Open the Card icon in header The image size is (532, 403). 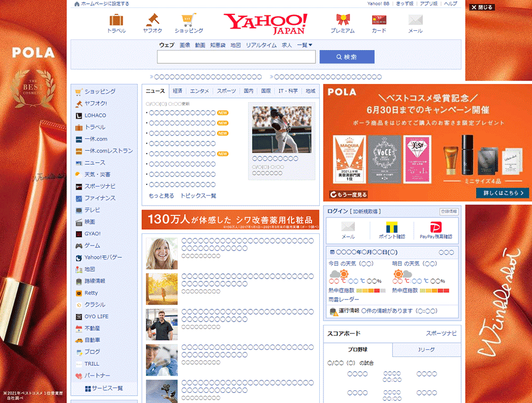tap(379, 21)
